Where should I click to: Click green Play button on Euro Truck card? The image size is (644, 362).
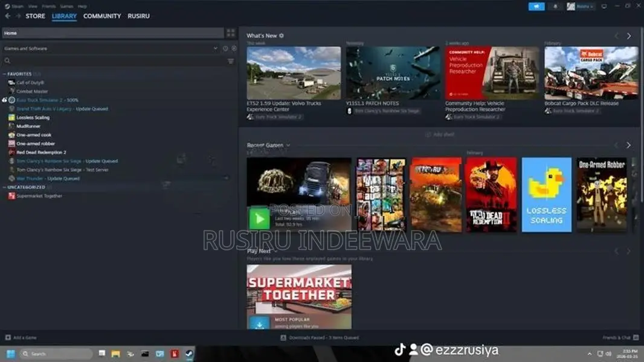tap(259, 218)
